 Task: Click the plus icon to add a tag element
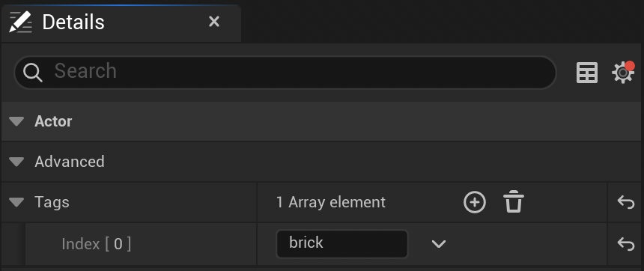[474, 202]
